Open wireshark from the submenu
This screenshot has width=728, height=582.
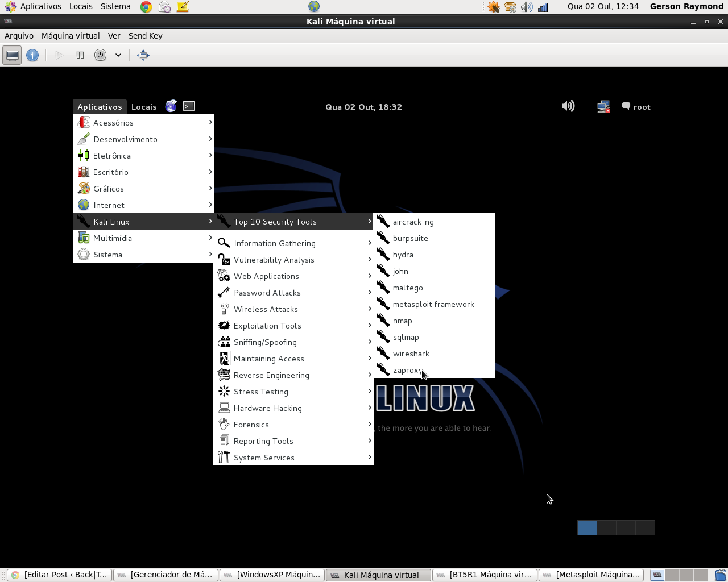tap(434, 354)
